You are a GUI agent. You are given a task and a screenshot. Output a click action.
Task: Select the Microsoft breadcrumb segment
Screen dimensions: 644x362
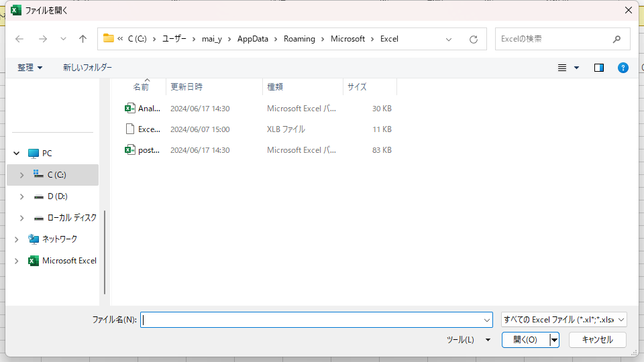348,39
